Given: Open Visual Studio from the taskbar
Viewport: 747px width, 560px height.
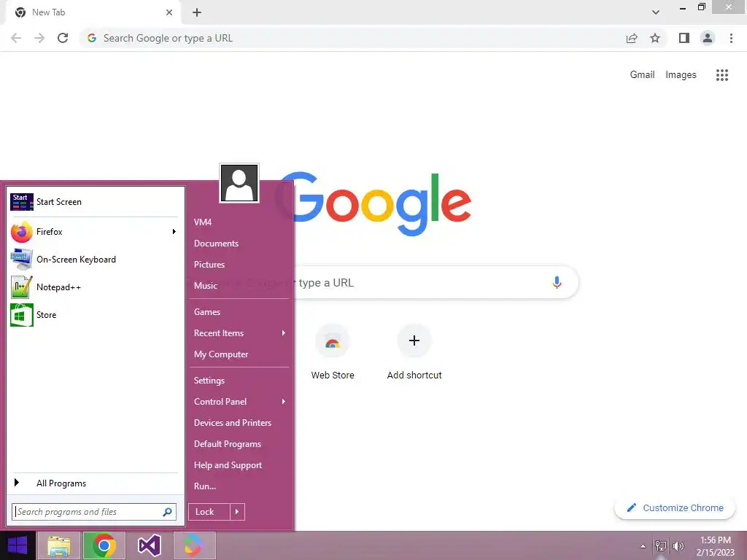Looking at the screenshot, I should click(149, 545).
